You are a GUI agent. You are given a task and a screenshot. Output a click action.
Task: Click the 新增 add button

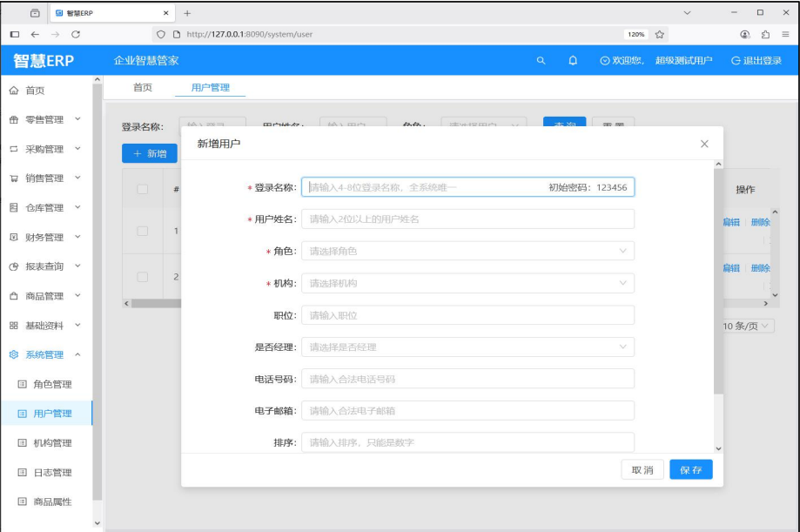point(150,153)
